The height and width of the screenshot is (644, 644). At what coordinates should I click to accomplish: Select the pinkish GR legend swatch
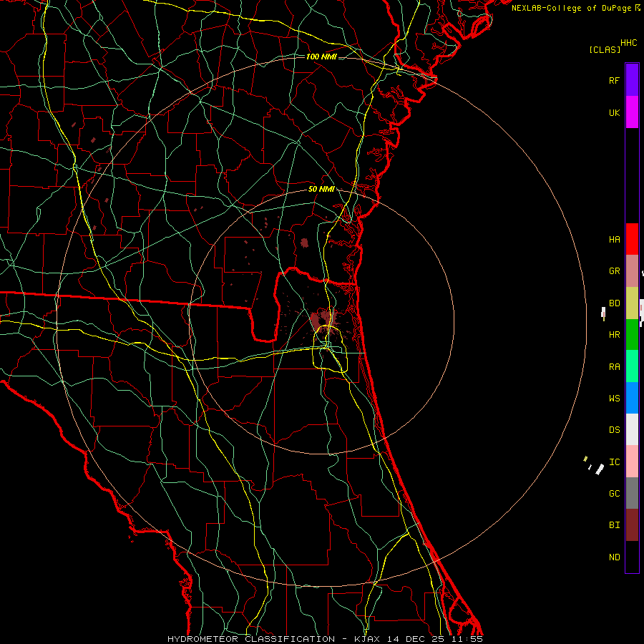pos(632,271)
